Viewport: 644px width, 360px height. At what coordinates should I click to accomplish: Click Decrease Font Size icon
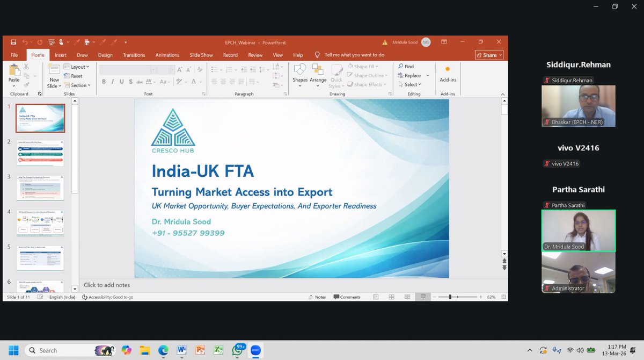click(188, 69)
